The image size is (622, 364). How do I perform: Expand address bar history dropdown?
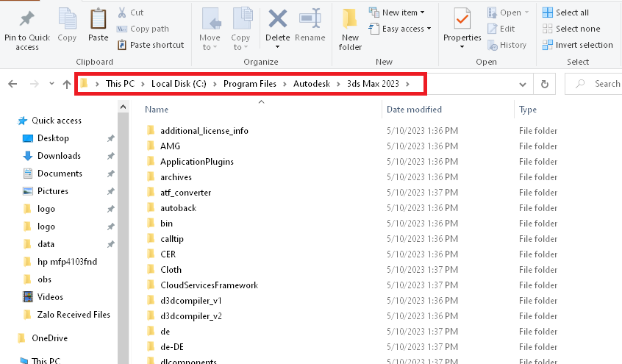click(523, 84)
